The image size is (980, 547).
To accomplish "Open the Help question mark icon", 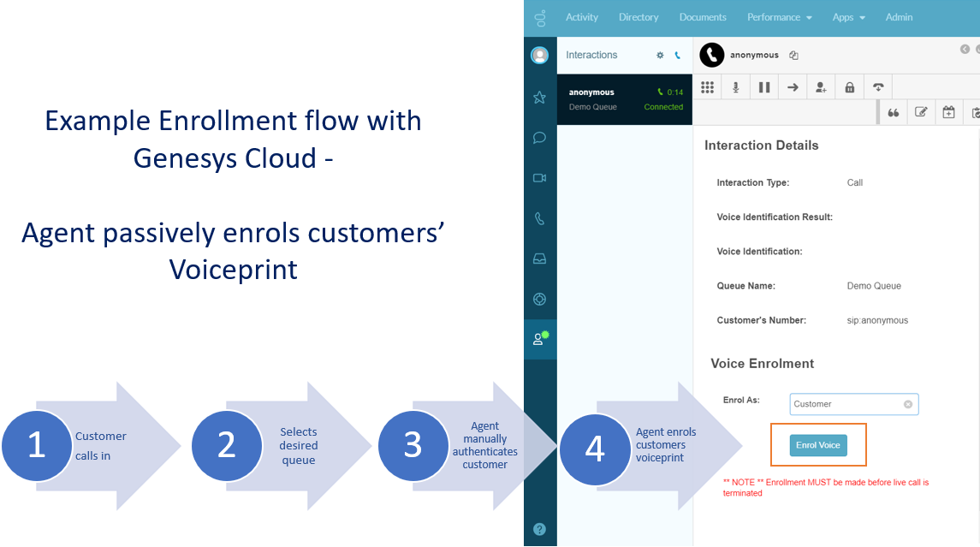I will click(x=539, y=529).
